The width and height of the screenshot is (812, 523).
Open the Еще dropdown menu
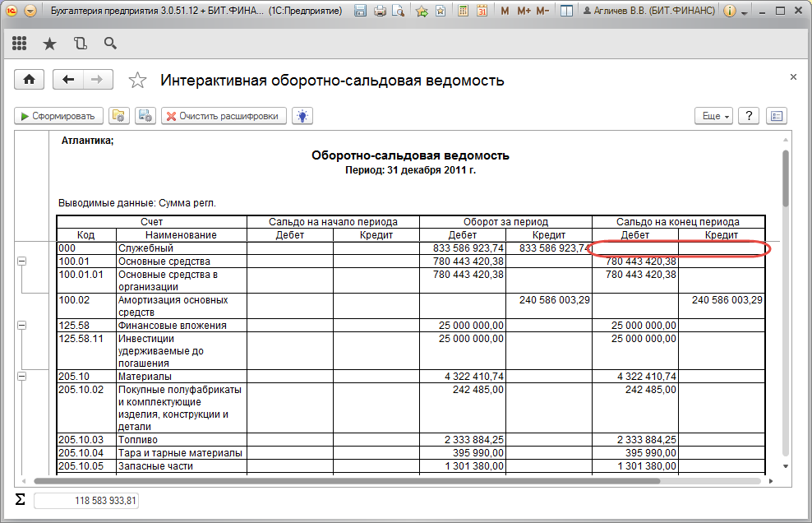pyautogui.click(x=713, y=116)
